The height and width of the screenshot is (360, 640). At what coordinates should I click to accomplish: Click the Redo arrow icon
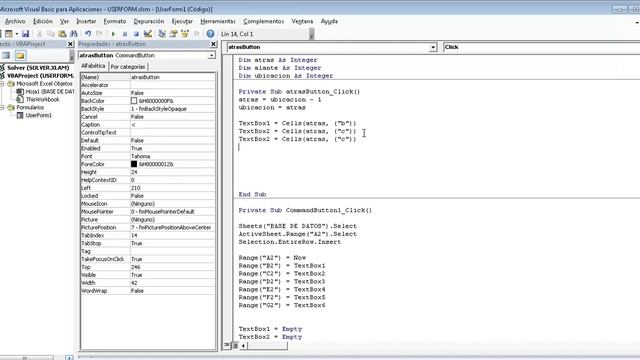[99, 34]
